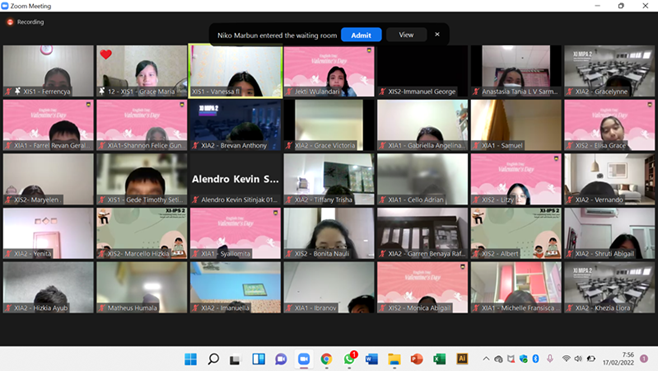658x371 pixels.
Task: Open the clock and date panel
Action: point(619,358)
